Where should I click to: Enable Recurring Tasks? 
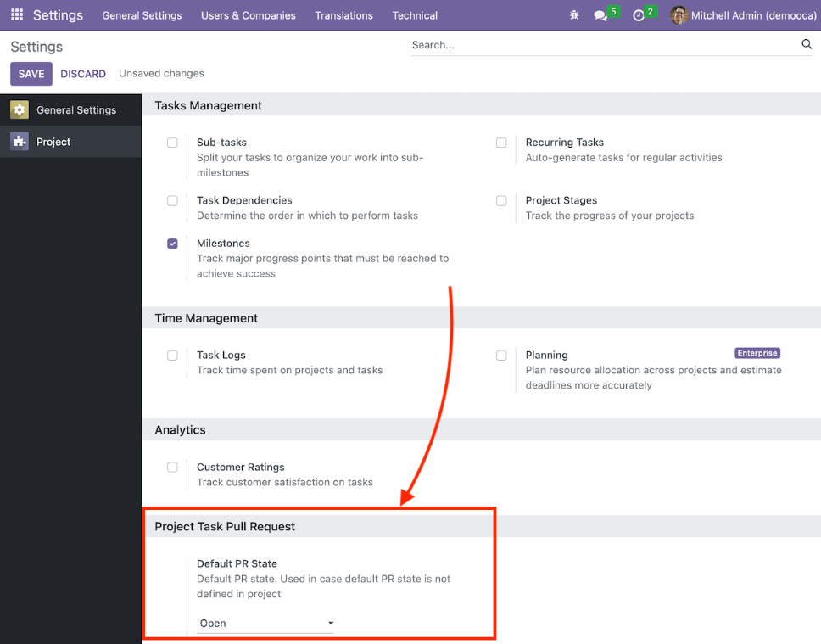501,143
